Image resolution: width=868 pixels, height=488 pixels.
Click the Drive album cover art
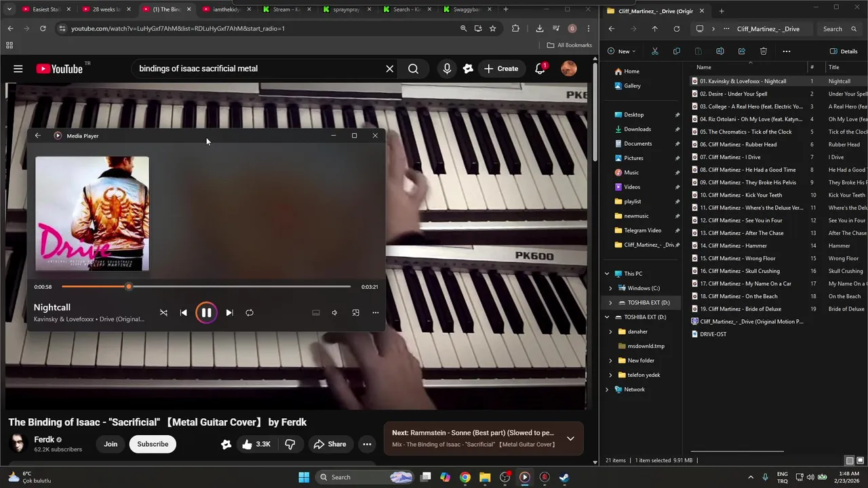[92, 213]
